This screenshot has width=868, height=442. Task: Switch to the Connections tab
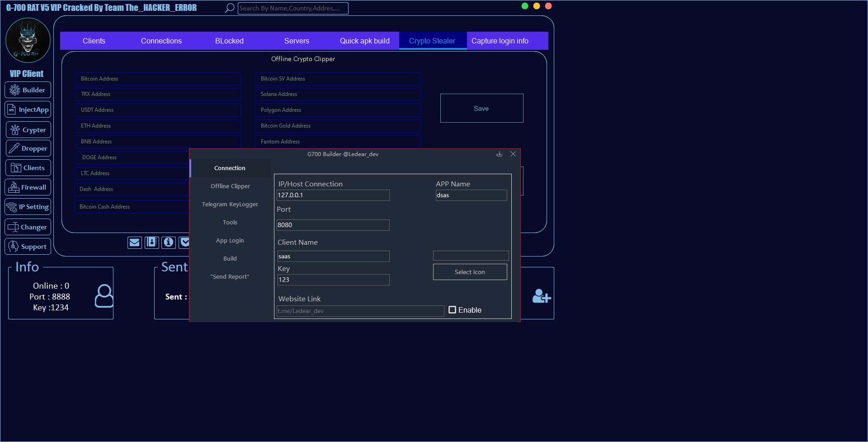[x=161, y=41]
